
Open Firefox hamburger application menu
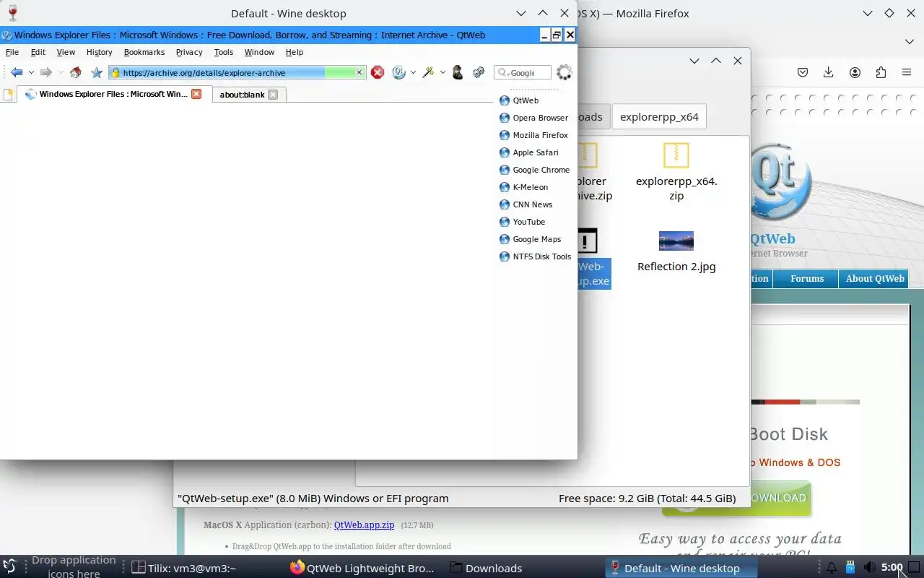tap(907, 72)
